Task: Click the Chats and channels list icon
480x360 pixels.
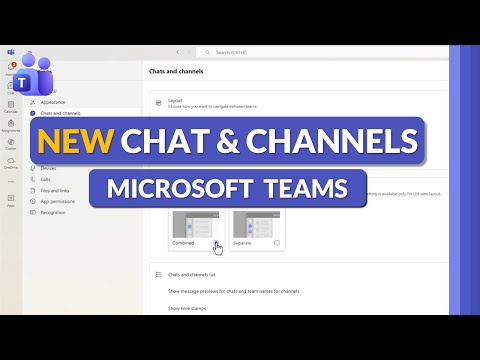Action: pyautogui.click(x=159, y=275)
